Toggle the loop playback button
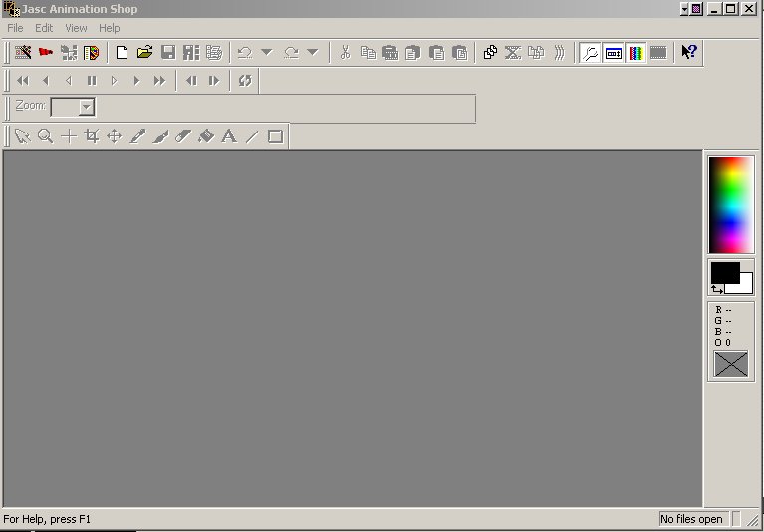 pos(245,81)
